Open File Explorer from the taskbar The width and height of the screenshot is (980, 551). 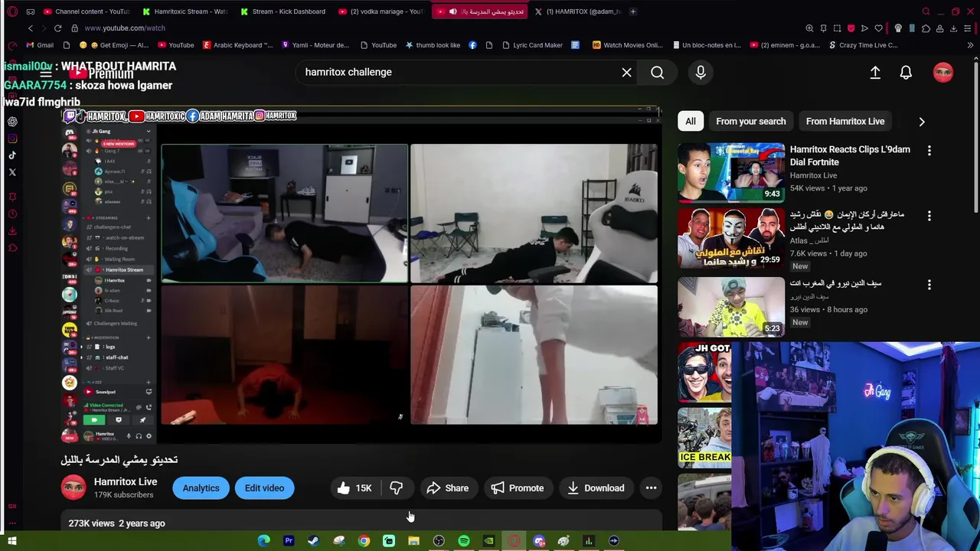point(413,541)
